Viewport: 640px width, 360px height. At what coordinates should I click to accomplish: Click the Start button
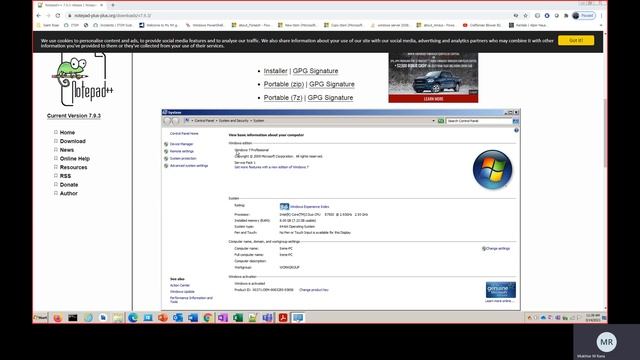pyautogui.click(x=40, y=318)
